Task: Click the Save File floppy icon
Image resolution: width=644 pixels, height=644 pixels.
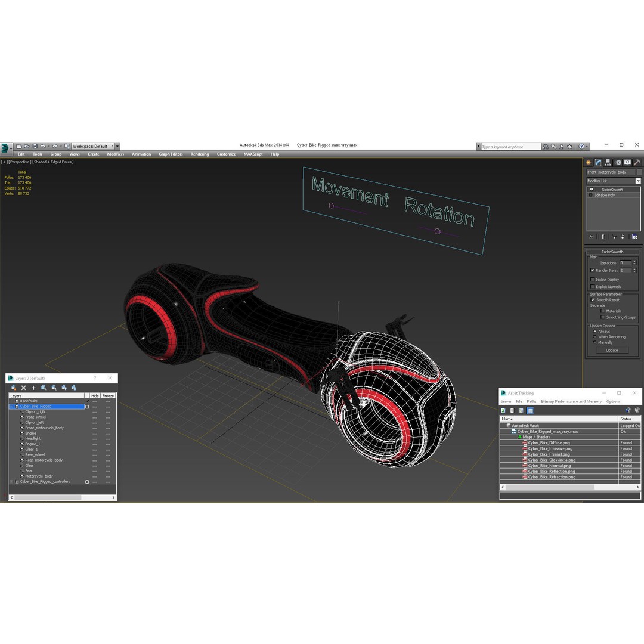Action: [x=35, y=146]
